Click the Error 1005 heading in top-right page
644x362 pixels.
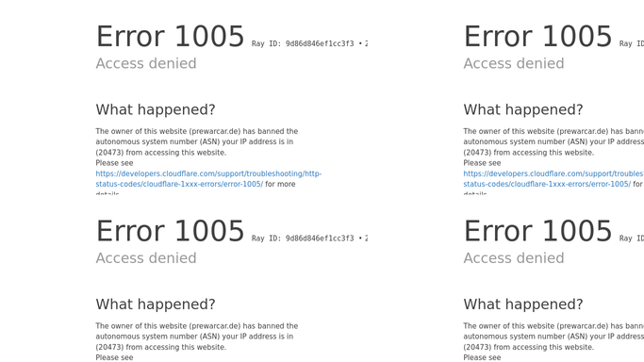[537, 37]
